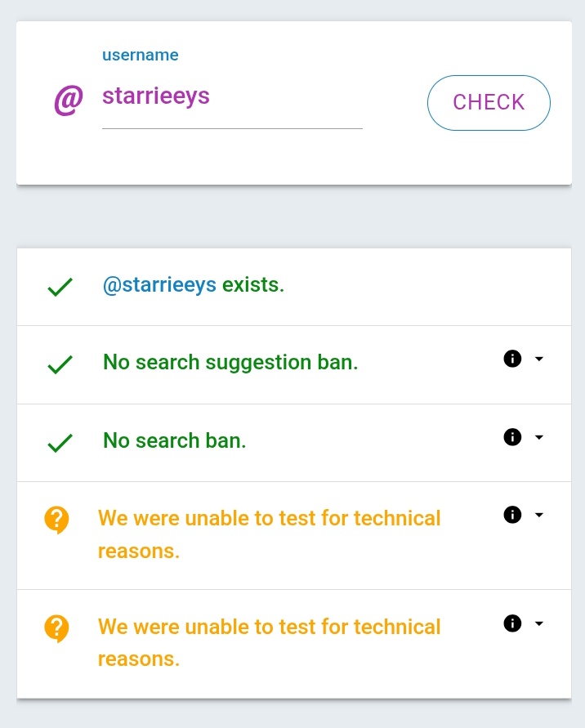Screen dimensions: 585x728
Task: Click the info icon beside No search ban
Action: coord(512,437)
